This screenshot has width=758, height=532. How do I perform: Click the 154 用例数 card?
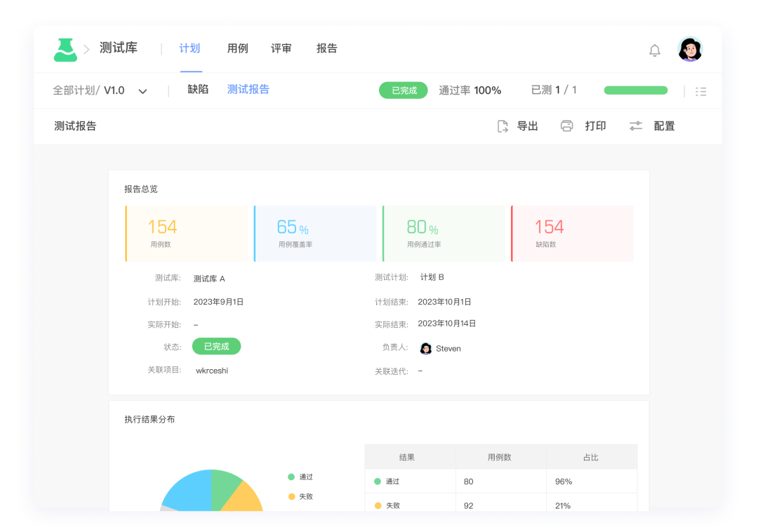(x=187, y=234)
